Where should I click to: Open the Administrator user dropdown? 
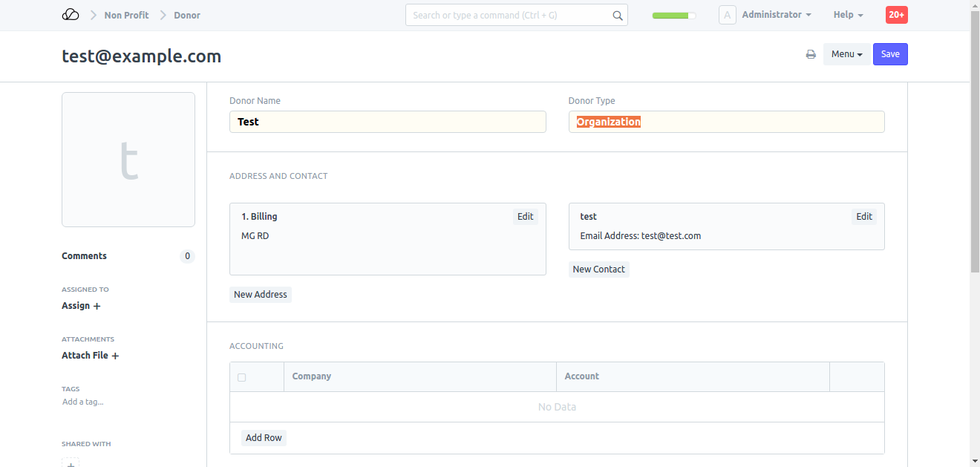click(776, 15)
